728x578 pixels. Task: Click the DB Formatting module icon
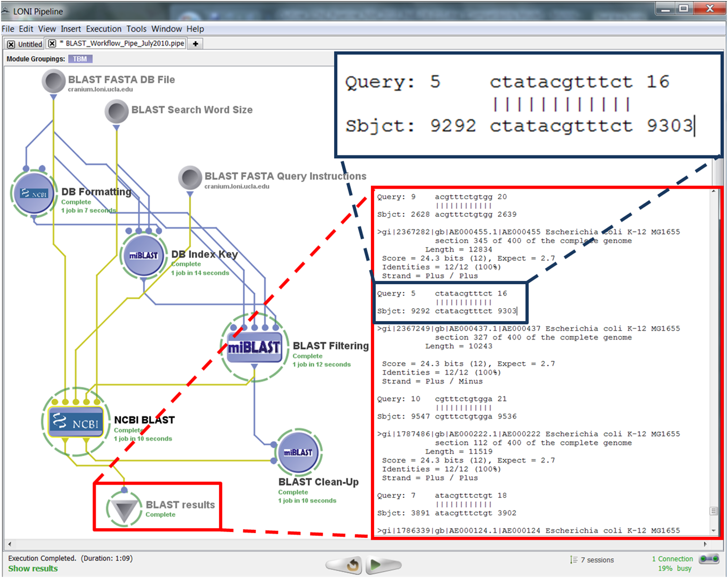34,193
